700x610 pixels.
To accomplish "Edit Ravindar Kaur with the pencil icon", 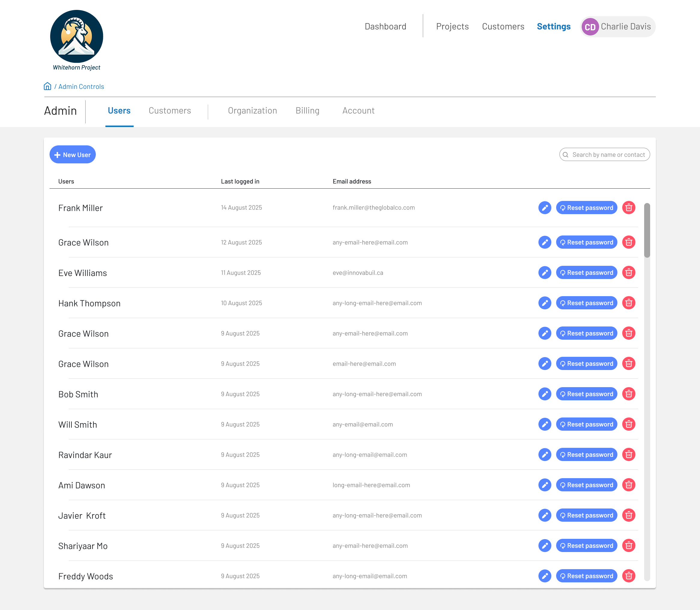I will click(x=544, y=454).
